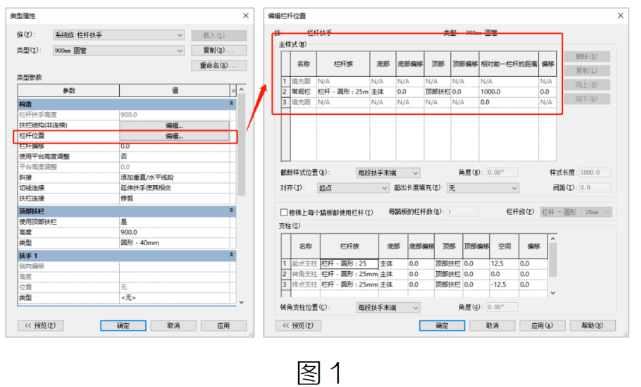Select 顶部扶栏 类型 value 圆形 - 40mm

[175, 243]
